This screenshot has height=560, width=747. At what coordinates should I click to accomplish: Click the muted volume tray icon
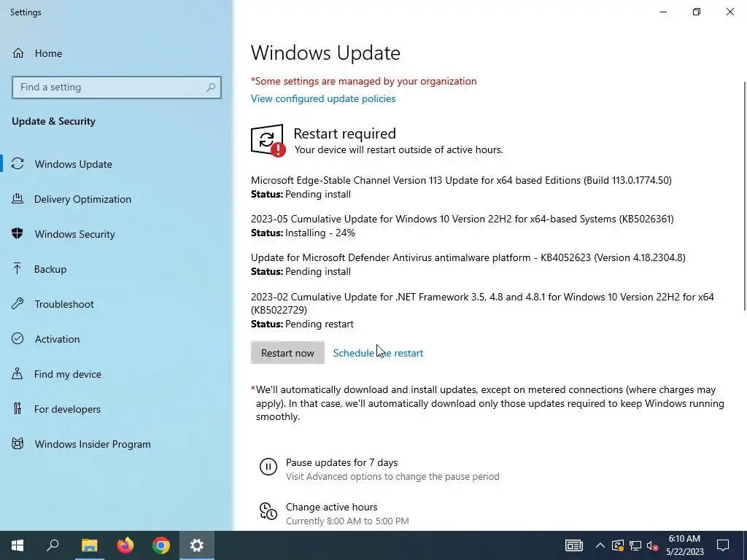pos(653,545)
